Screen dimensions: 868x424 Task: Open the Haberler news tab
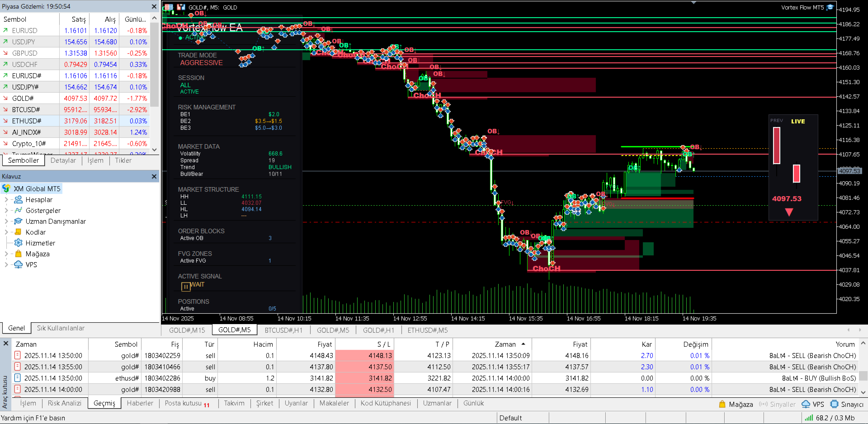(x=140, y=403)
